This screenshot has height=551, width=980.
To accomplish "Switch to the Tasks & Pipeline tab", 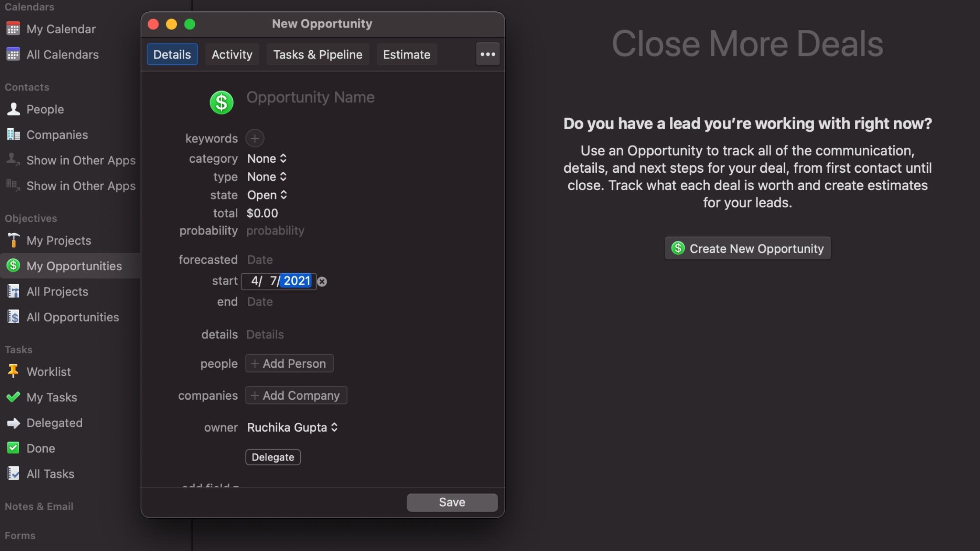I will pyautogui.click(x=318, y=54).
